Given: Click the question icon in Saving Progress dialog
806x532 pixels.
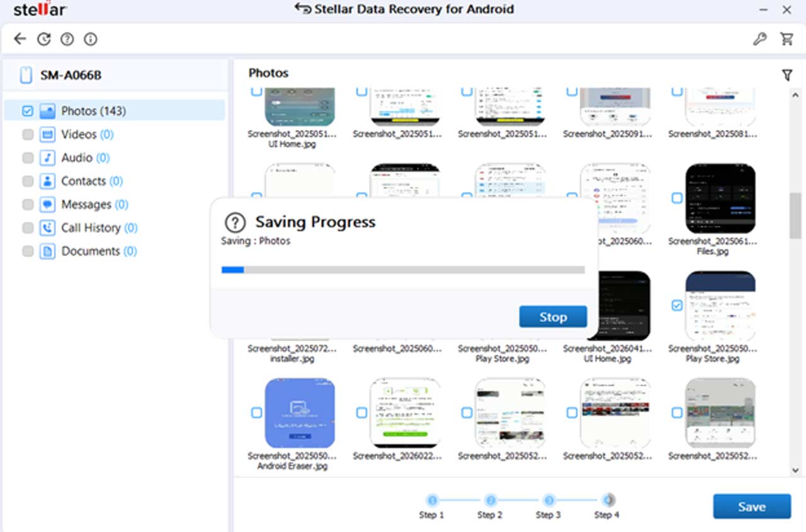Looking at the screenshot, I should click(235, 222).
